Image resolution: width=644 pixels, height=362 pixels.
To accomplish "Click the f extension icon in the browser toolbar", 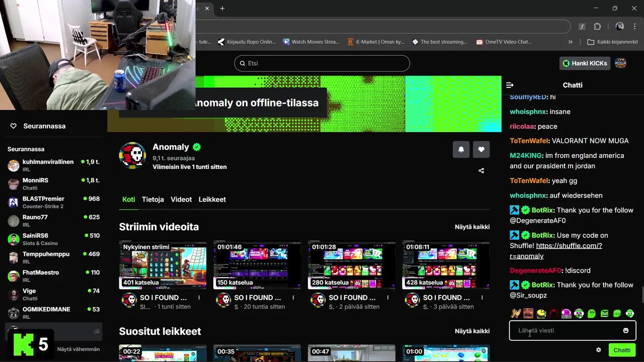I will point(582,26).
